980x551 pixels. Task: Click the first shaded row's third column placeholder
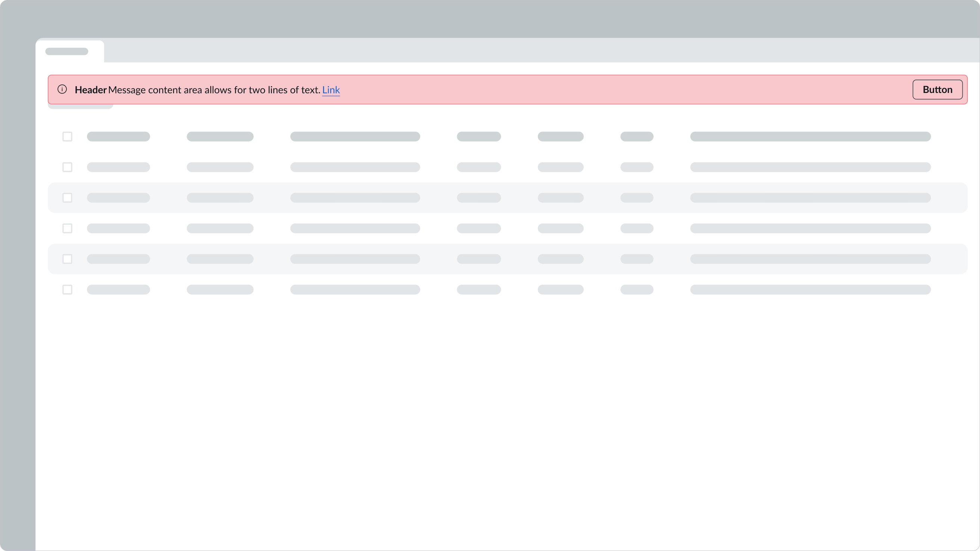pos(355,198)
